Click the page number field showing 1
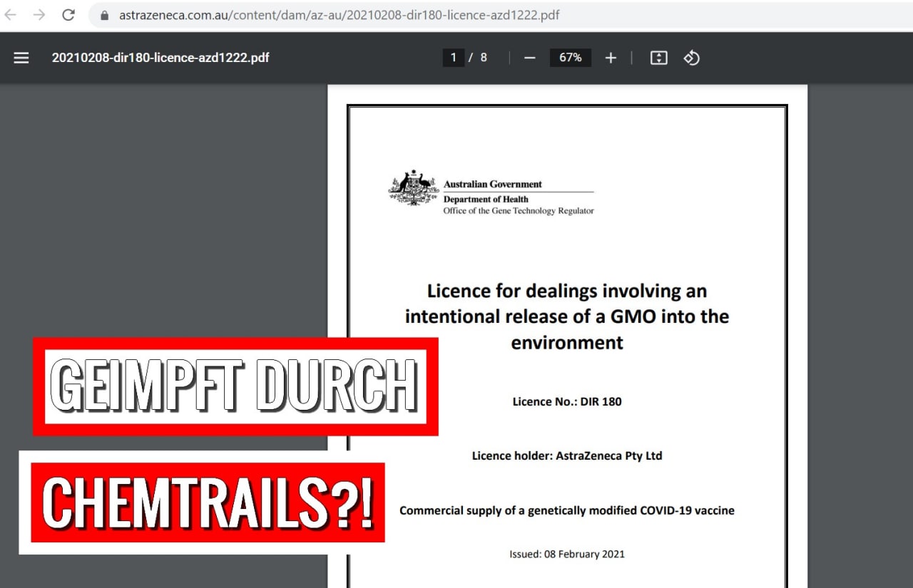This screenshot has height=588, width=913. (454, 58)
